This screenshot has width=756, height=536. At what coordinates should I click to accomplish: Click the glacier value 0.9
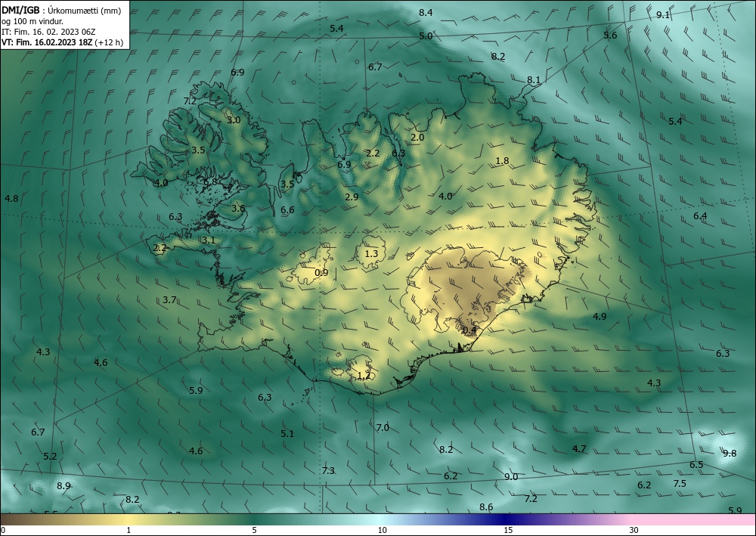(x=321, y=273)
